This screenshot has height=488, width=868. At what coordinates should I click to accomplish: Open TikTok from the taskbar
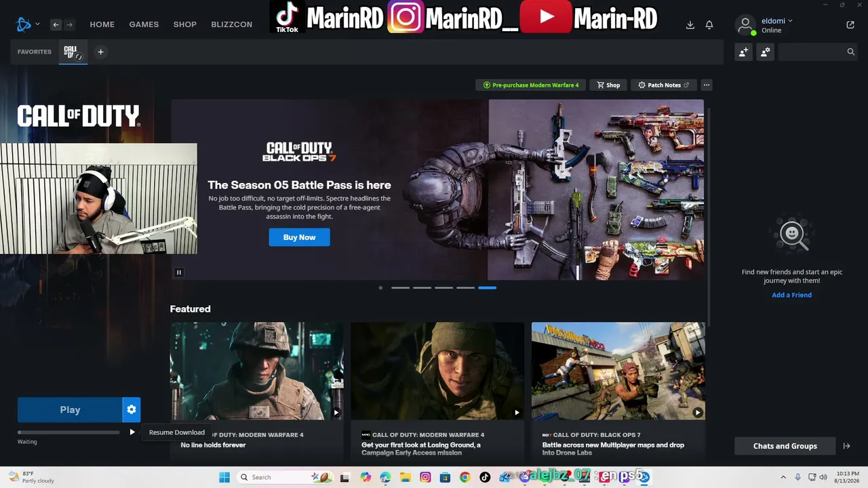[x=485, y=477]
